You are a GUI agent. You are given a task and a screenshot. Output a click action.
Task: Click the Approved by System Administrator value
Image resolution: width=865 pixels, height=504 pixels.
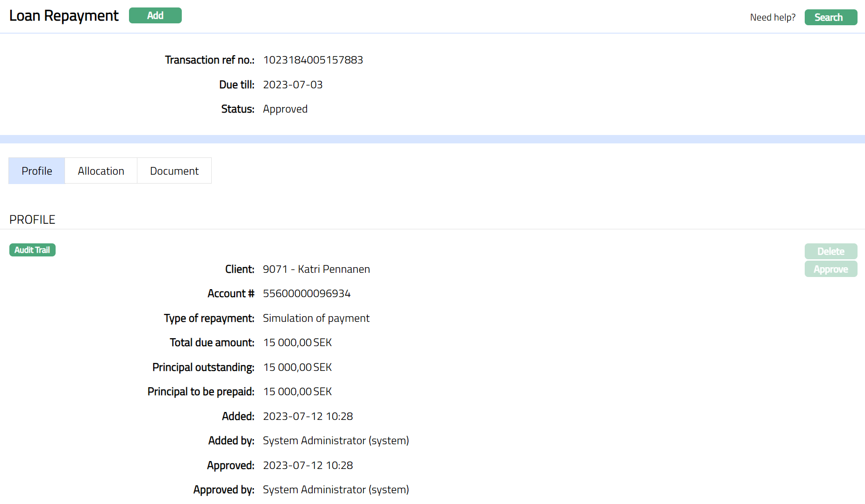[336, 490]
